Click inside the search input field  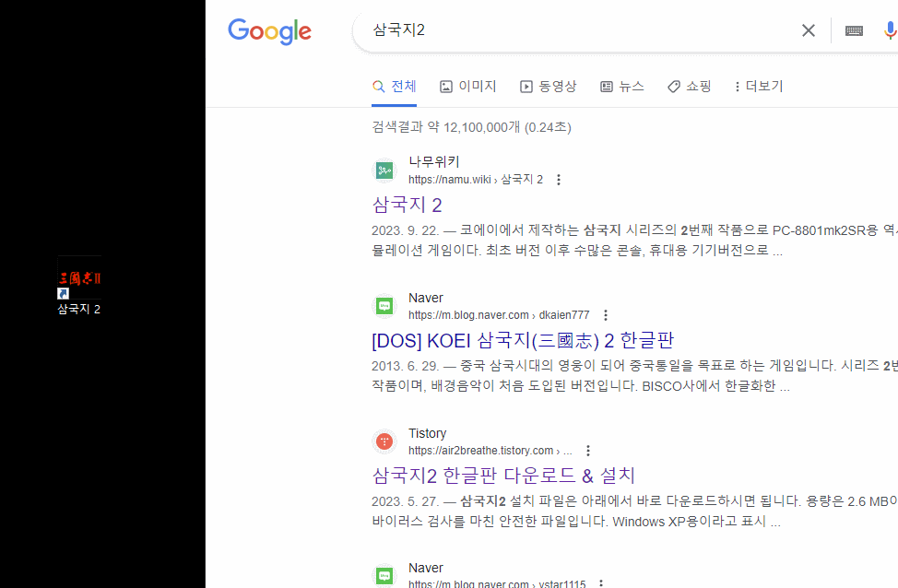tap(553, 29)
